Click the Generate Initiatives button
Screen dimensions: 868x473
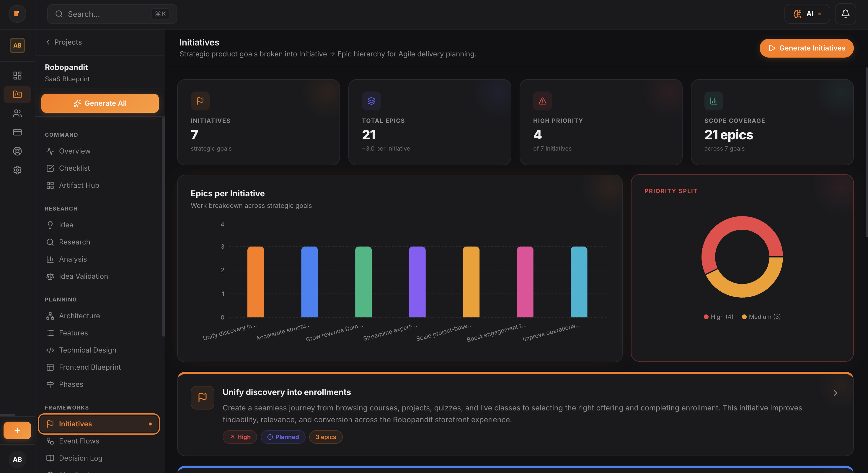pos(806,48)
